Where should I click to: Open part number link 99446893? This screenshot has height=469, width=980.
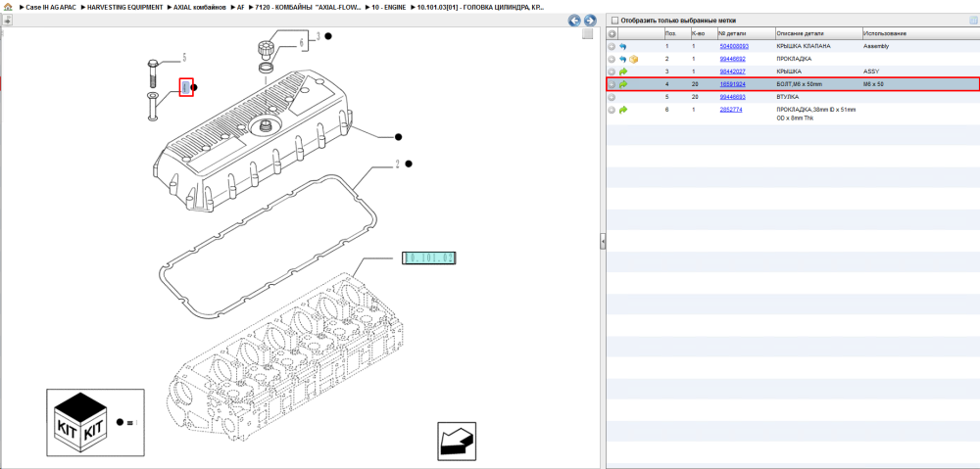(x=732, y=97)
